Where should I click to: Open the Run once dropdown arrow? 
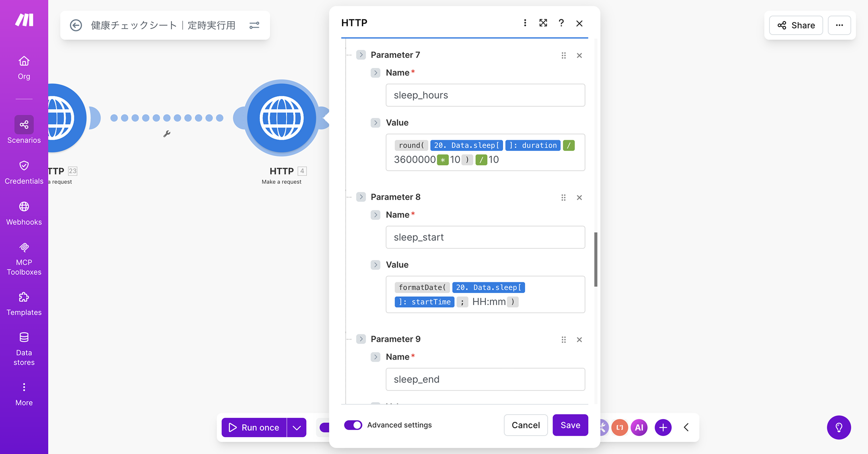pyautogui.click(x=297, y=428)
